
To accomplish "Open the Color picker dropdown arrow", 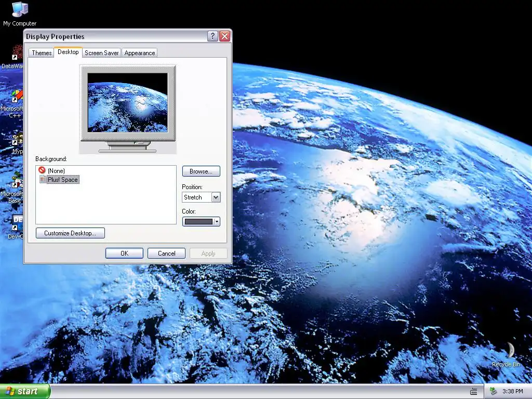I will [x=217, y=221].
